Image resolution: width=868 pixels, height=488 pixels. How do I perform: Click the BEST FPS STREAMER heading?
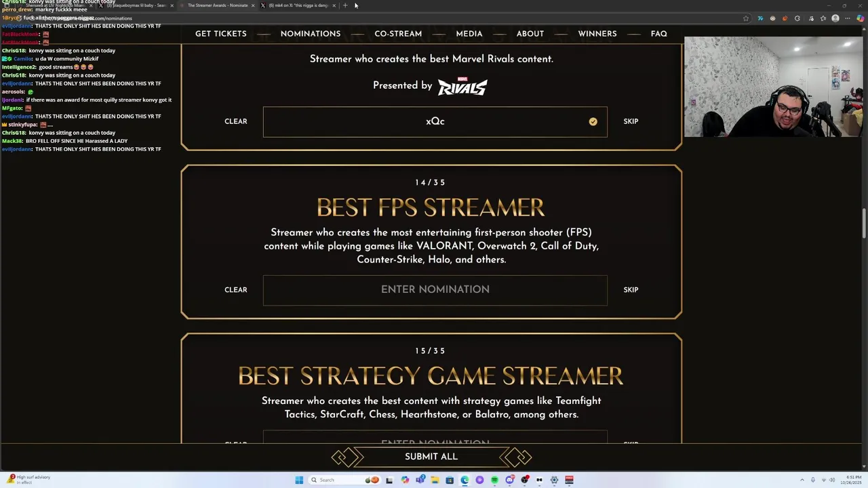point(431,207)
